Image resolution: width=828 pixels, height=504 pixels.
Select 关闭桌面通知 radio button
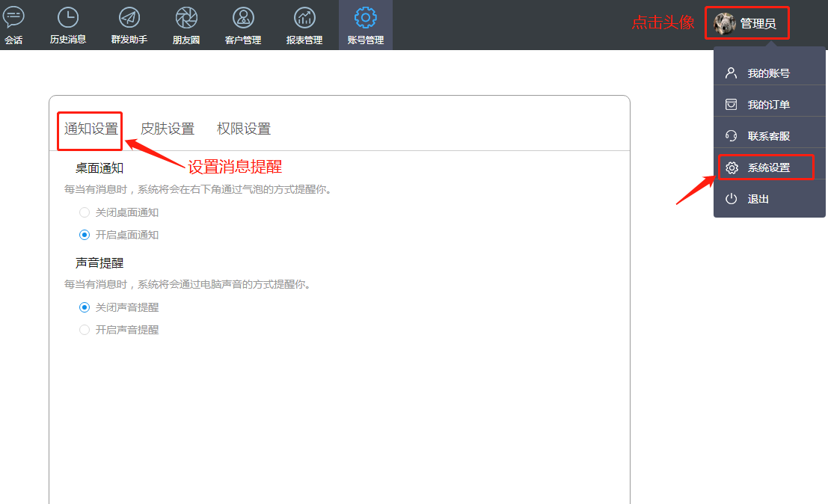click(x=85, y=212)
